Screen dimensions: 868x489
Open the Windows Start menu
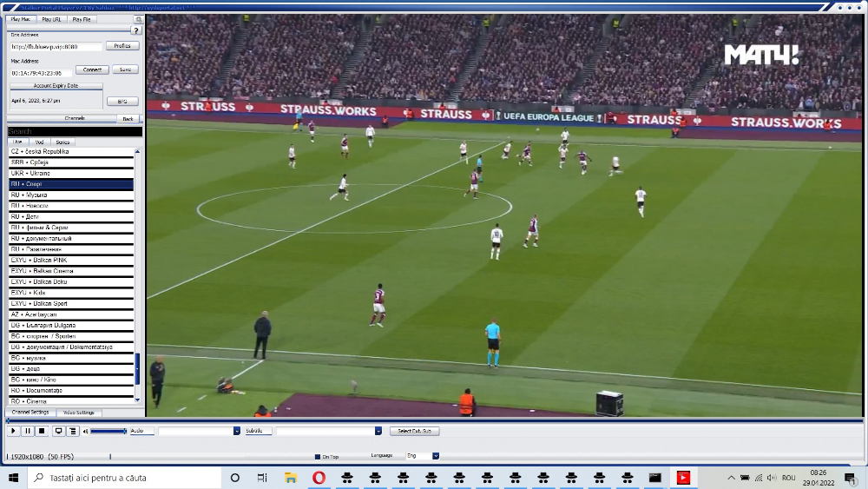click(x=14, y=478)
